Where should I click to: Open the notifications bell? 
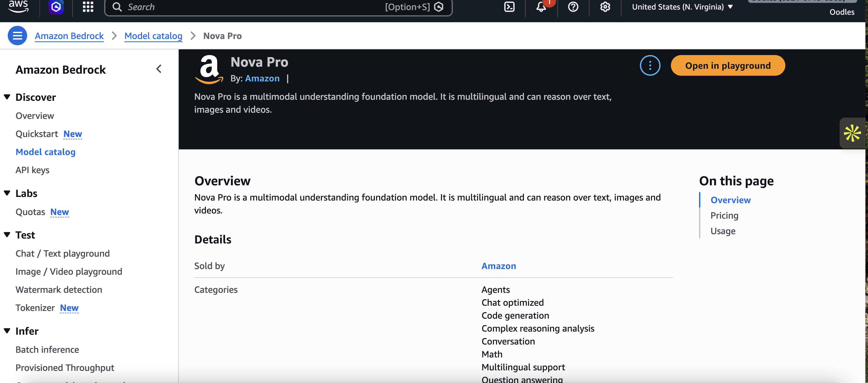tap(541, 7)
